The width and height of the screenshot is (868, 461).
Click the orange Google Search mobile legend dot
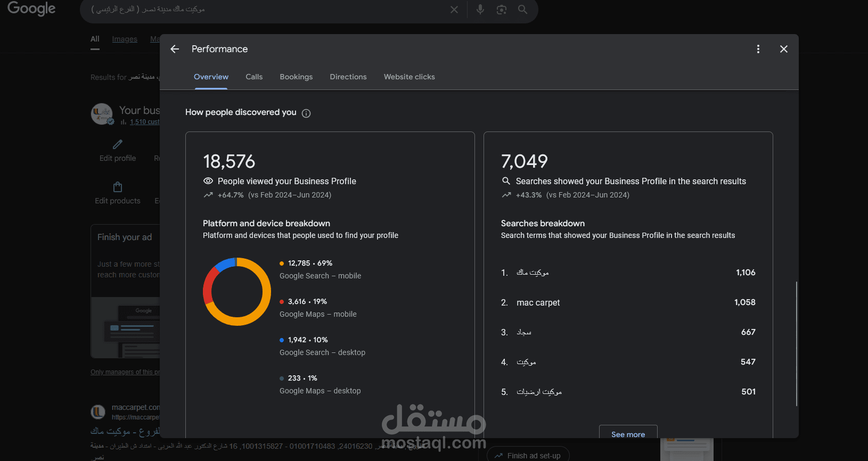282,264
